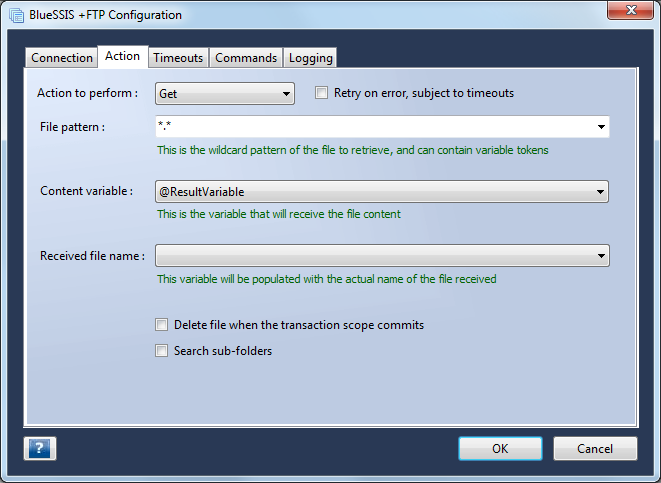Expand the Received file name dropdown
The width and height of the screenshot is (661, 483).
[382, 255]
